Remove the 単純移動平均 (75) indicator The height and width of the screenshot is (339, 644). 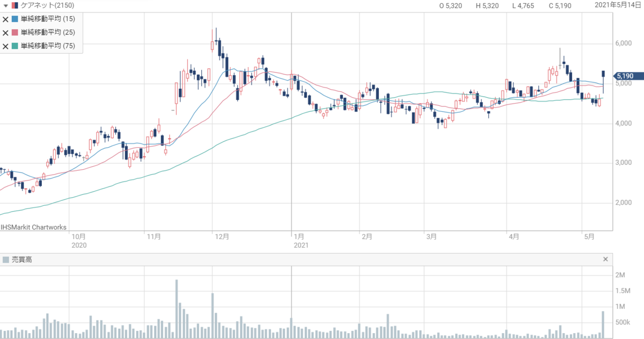click(5, 46)
